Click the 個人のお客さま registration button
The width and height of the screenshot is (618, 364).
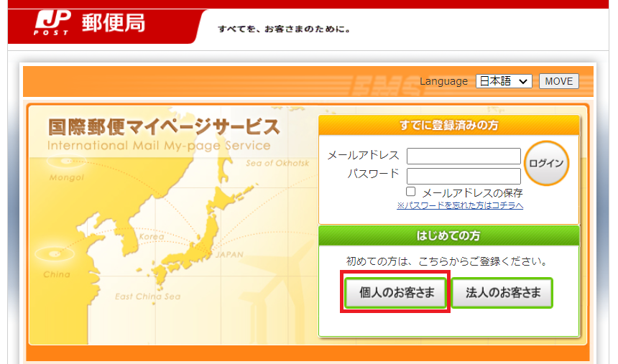396,293
